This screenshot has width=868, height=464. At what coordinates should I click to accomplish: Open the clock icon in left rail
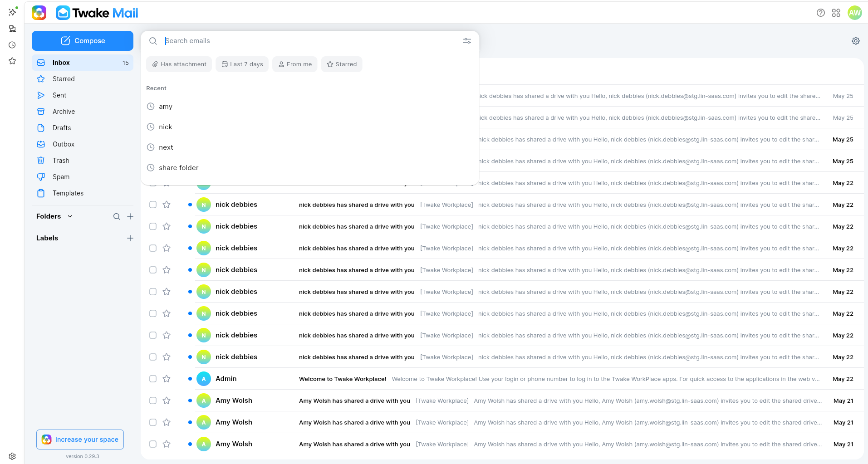tap(12, 45)
